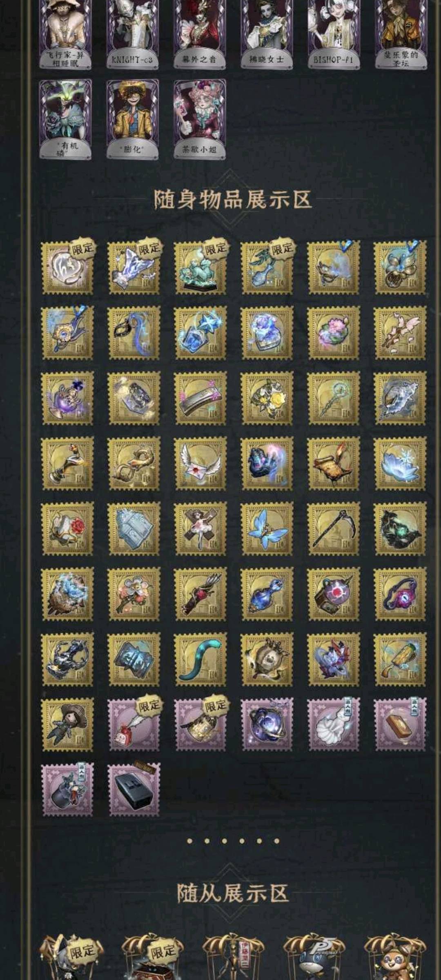Tap the first limited 限定 pearl stamp
This screenshot has width=441, height=980.
point(67,267)
